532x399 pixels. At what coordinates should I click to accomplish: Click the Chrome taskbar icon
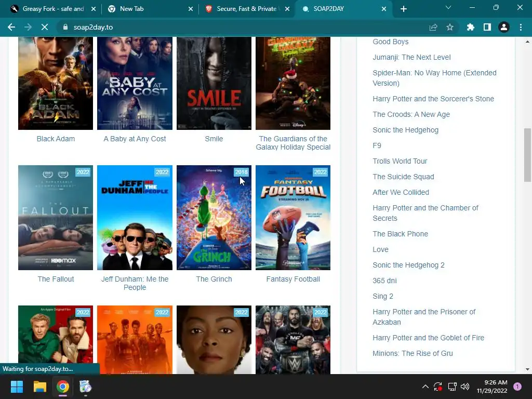point(63,387)
